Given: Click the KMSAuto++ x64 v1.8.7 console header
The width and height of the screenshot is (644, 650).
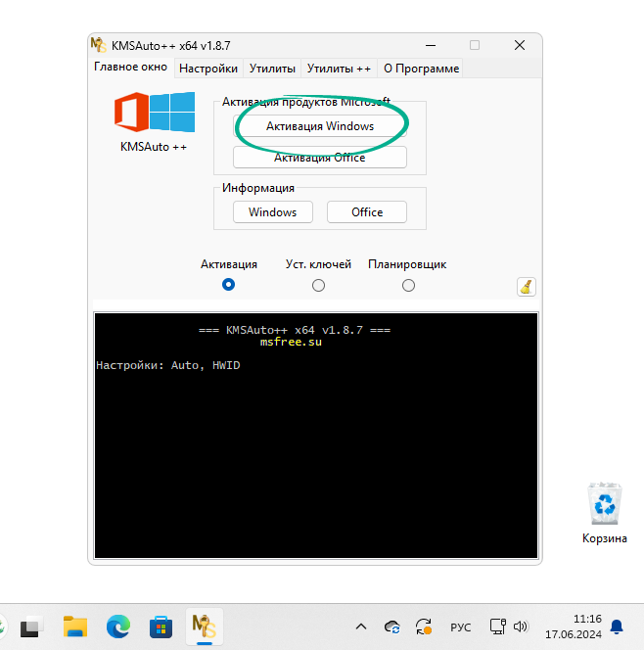Looking at the screenshot, I should click(295, 330).
